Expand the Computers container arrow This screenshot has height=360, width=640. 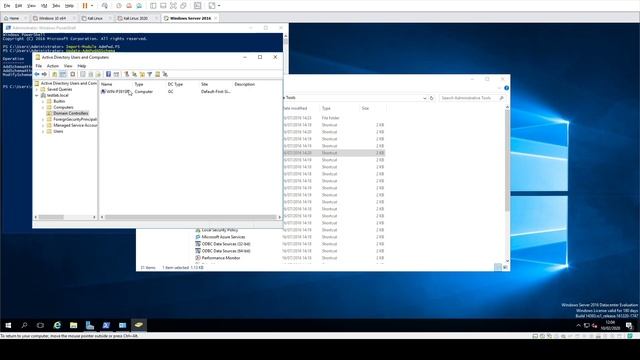(43, 107)
